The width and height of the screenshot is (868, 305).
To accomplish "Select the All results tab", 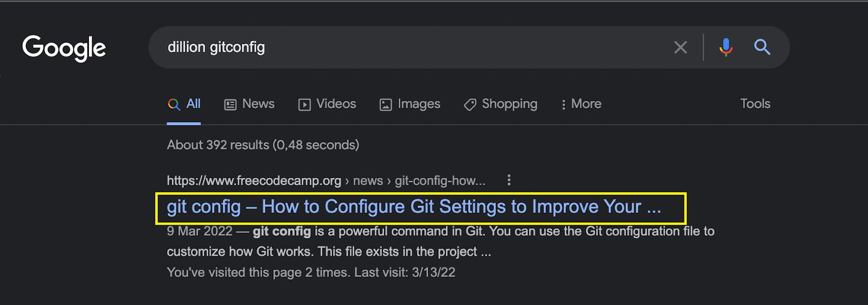I will click(x=193, y=104).
